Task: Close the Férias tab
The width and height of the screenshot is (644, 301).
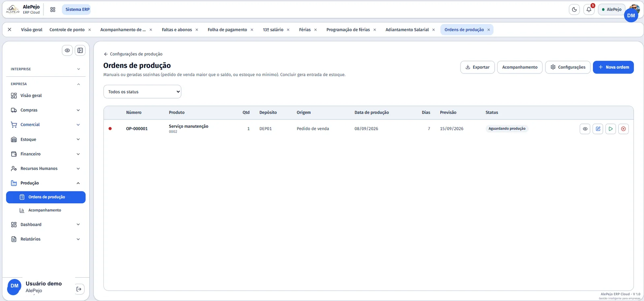Action: [316, 30]
